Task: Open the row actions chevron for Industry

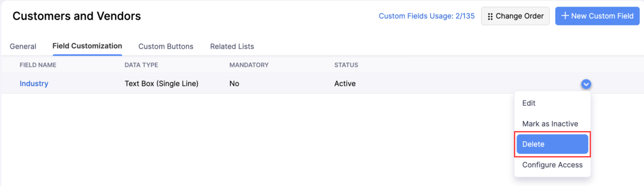Action: (586, 84)
